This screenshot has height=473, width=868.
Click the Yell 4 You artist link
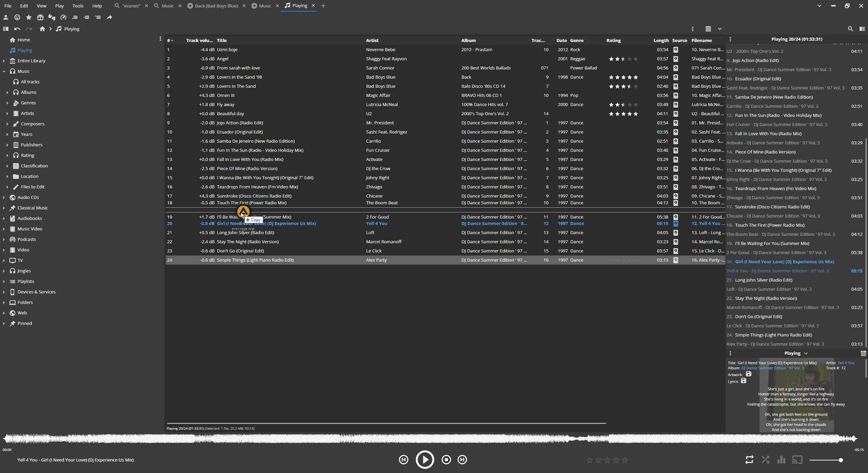[x=846, y=363]
